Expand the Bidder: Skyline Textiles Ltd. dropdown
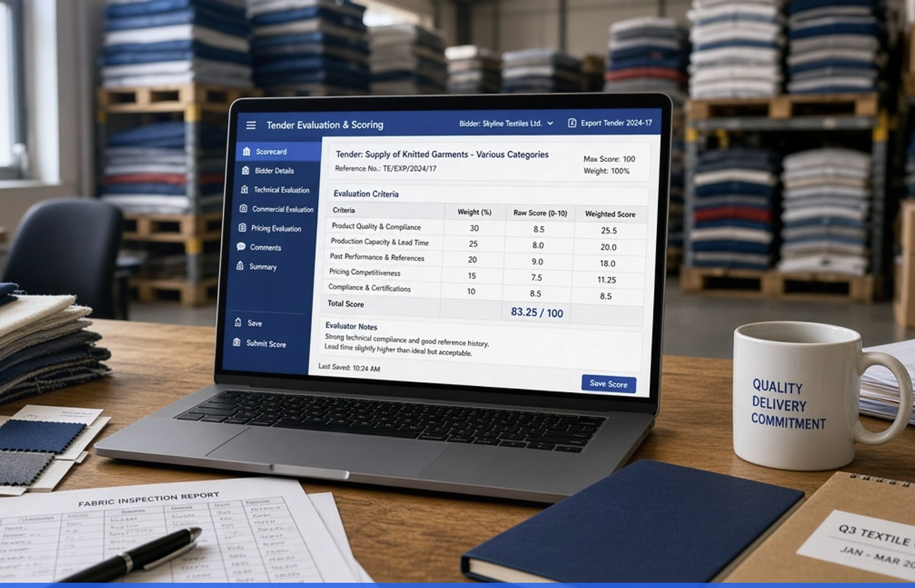The width and height of the screenshot is (915, 588). point(506,123)
